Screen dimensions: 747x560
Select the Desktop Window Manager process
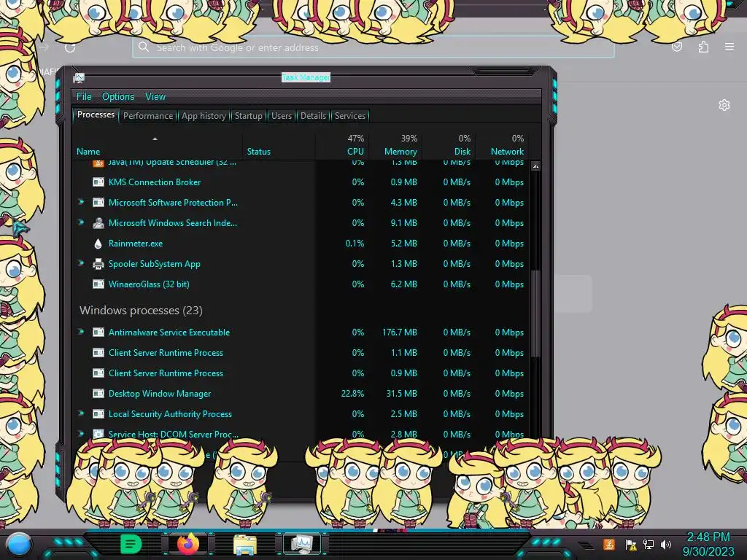point(300,394)
